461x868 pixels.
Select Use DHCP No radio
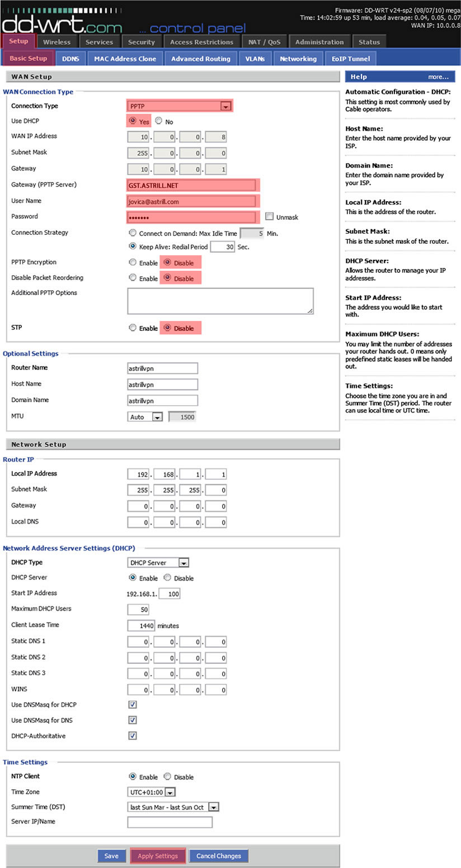[x=158, y=121]
